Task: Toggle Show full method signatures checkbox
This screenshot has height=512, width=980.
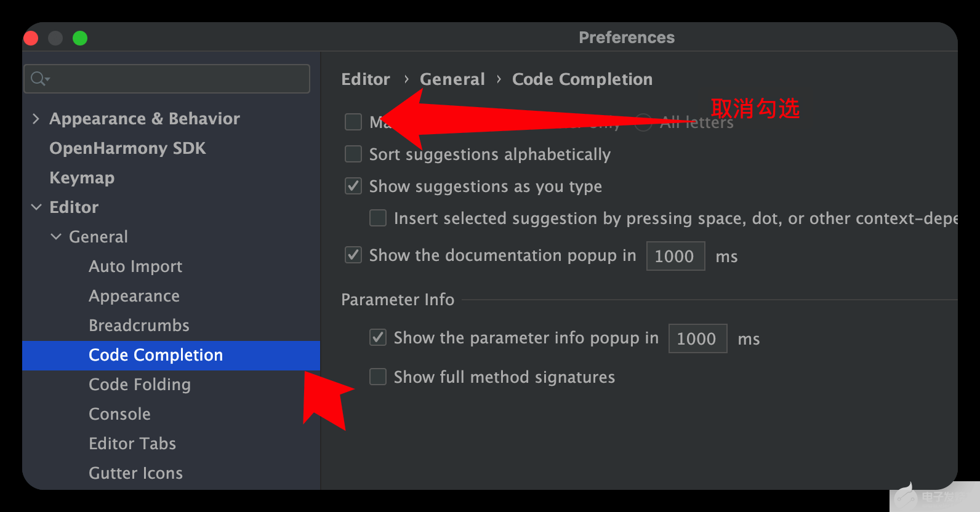Action: [378, 377]
